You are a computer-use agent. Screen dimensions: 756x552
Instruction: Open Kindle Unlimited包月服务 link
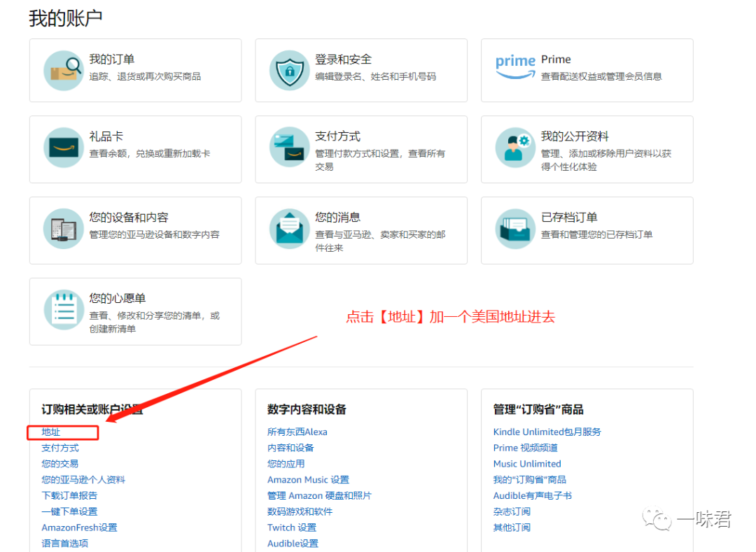coord(547,432)
